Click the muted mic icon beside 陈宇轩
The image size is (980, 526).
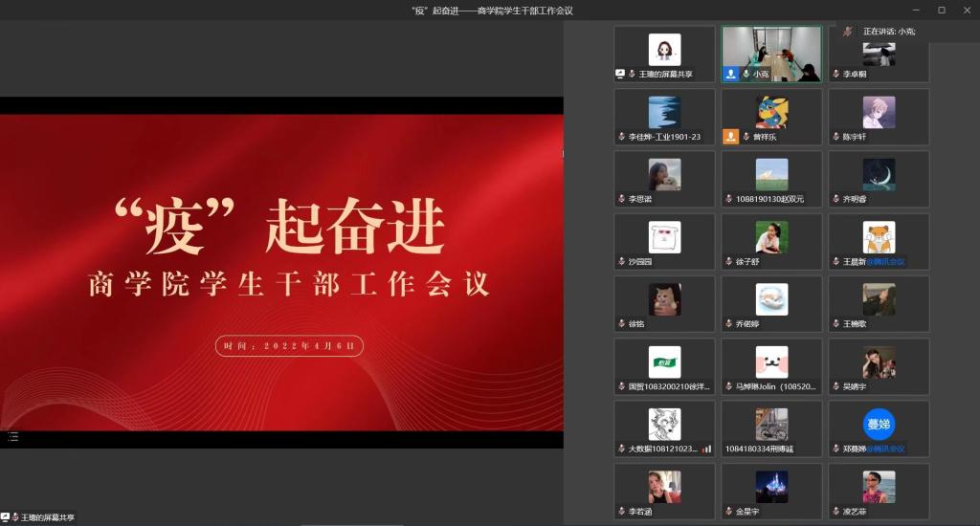coord(835,137)
